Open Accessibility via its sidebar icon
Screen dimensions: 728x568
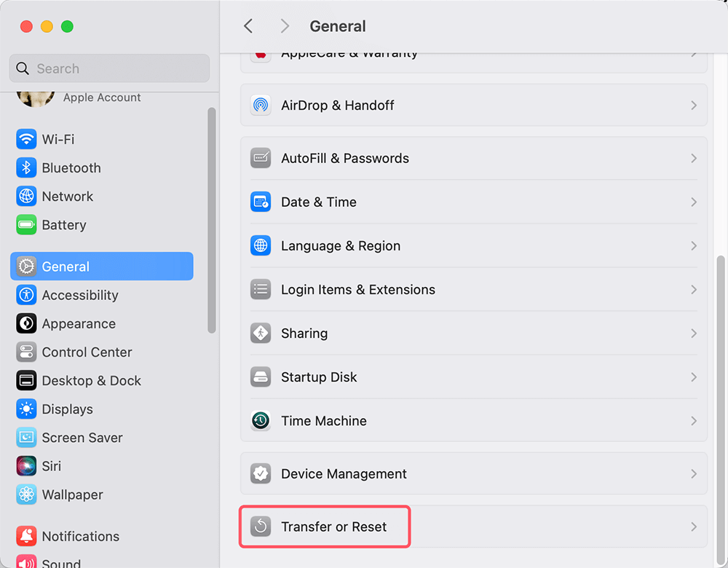click(x=25, y=295)
